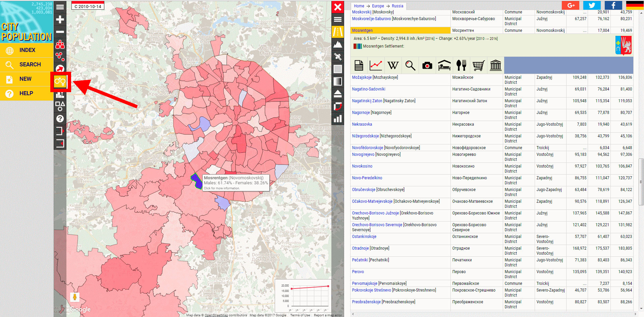Zoom in with the plus icon
Image resolution: width=644 pixels, height=317 pixels.
60,19
